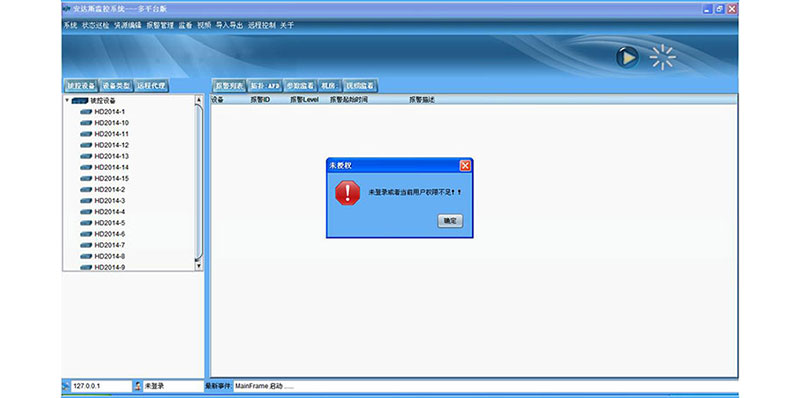
Task: Open the 关于 menu
Action: click(x=287, y=25)
